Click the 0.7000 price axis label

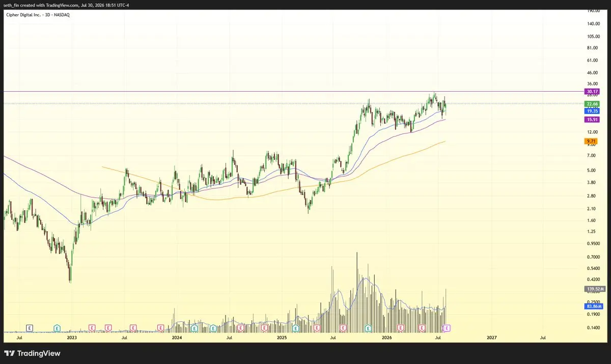coord(593,257)
